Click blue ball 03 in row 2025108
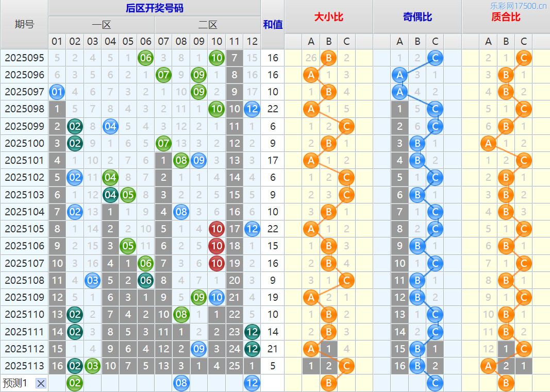The height and width of the screenshot is (392, 550). 92,280
